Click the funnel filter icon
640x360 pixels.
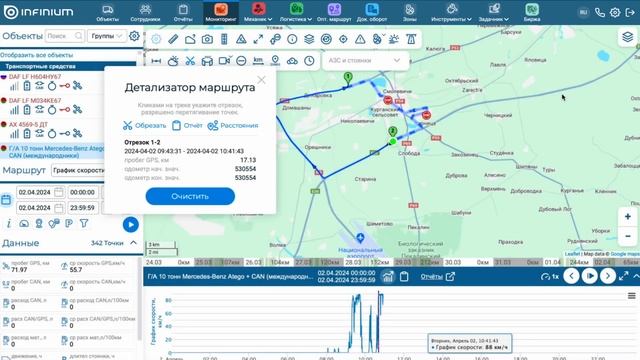[x=84, y=223]
